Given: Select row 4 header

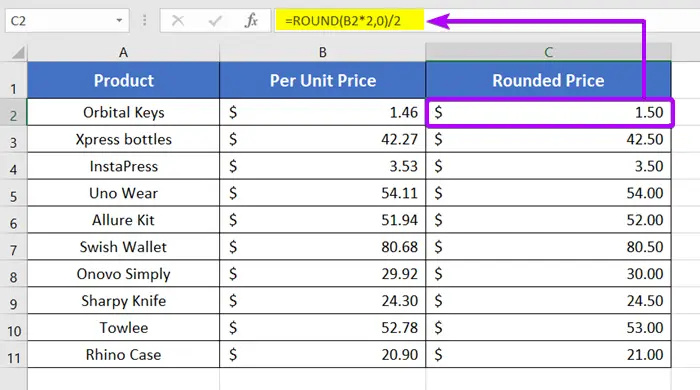Looking at the screenshot, I should point(13,166).
